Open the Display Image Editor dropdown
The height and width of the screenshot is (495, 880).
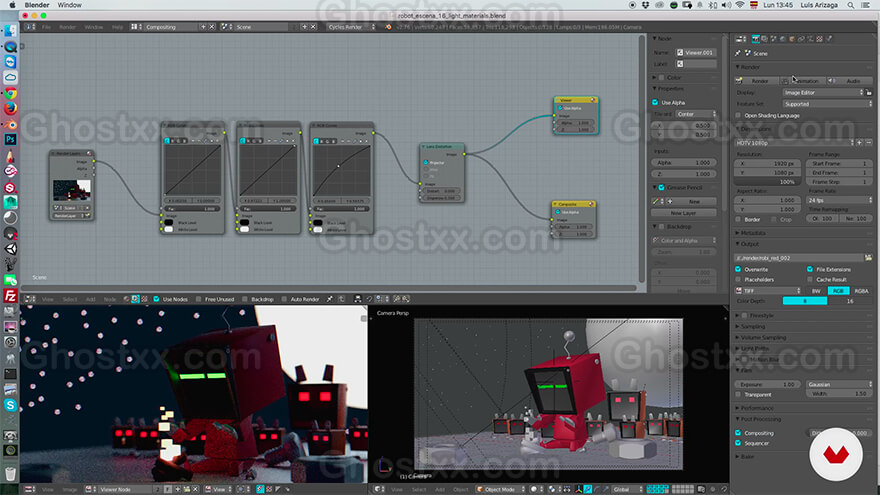click(x=823, y=93)
